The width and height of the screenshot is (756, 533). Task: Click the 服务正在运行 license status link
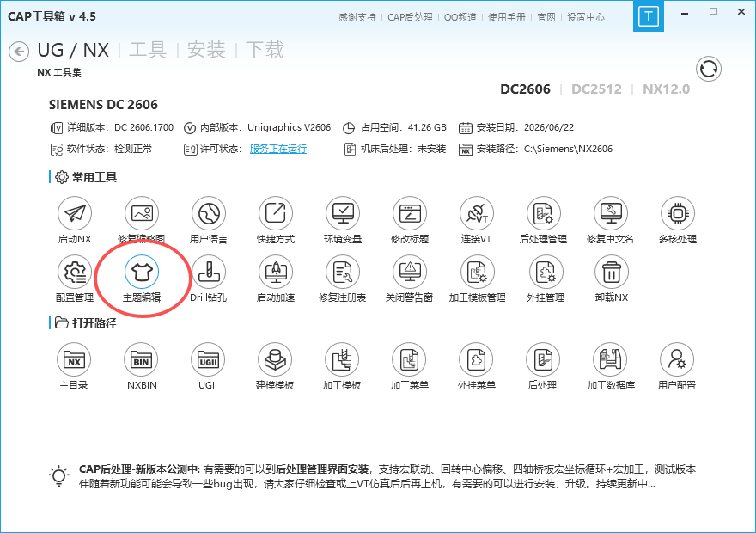point(278,149)
